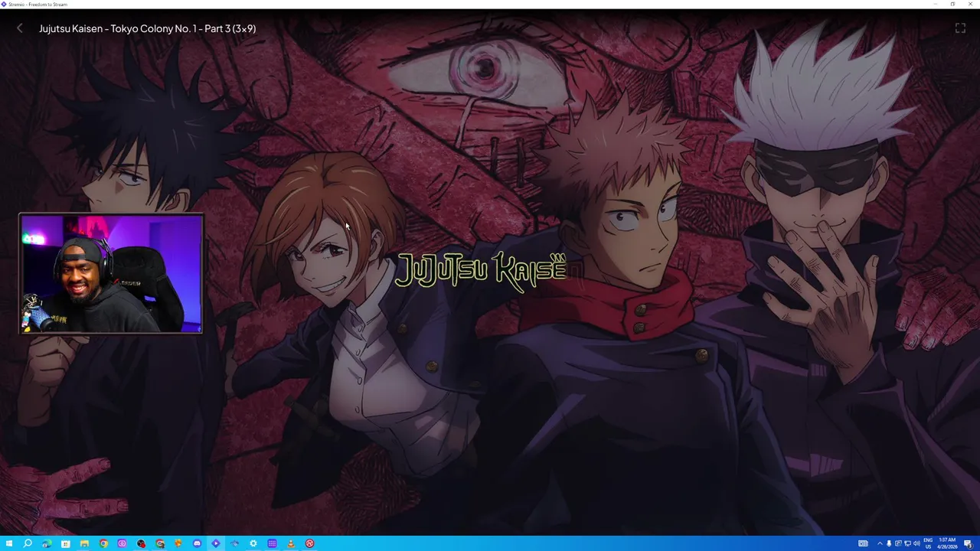Open File Explorer from the taskbar

pos(84,543)
